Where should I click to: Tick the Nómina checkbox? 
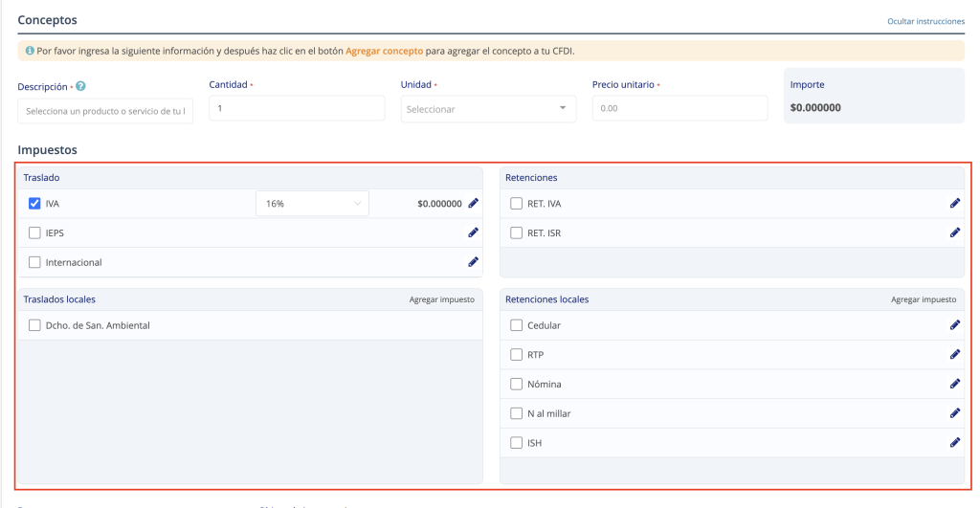click(x=516, y=385)
